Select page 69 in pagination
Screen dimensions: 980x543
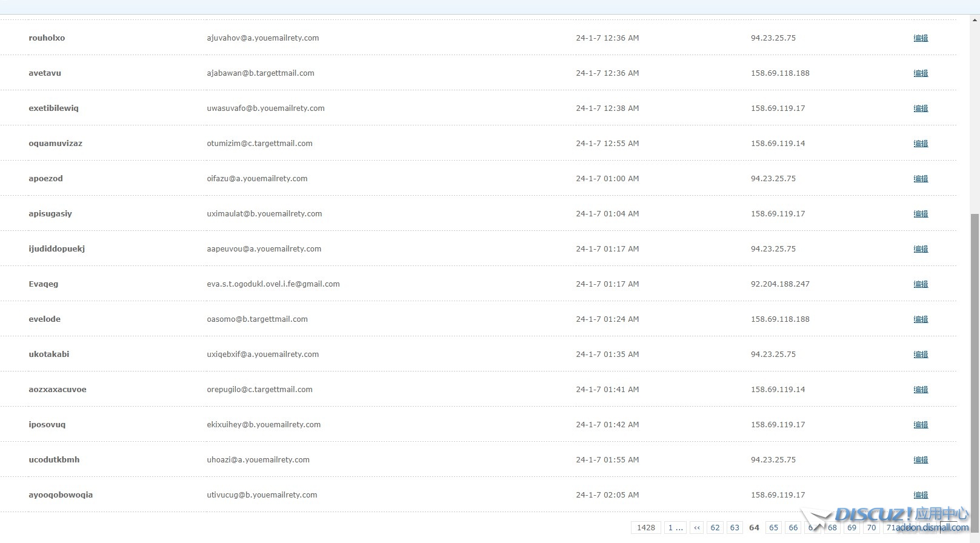click(x=852, y=527)
